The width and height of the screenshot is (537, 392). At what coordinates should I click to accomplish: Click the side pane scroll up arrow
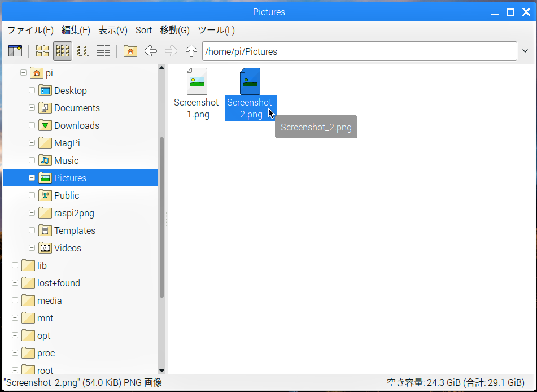[x=162, y=68]
